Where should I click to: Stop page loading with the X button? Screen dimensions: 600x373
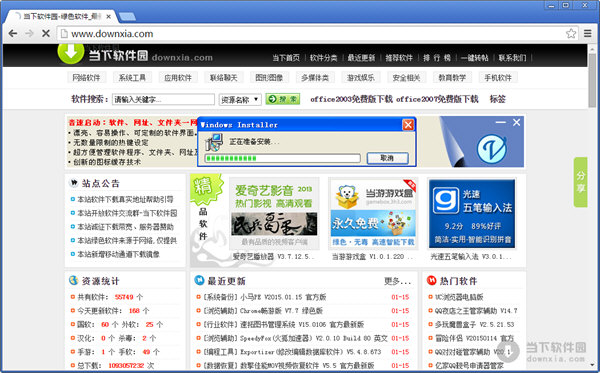coord(46,34)
